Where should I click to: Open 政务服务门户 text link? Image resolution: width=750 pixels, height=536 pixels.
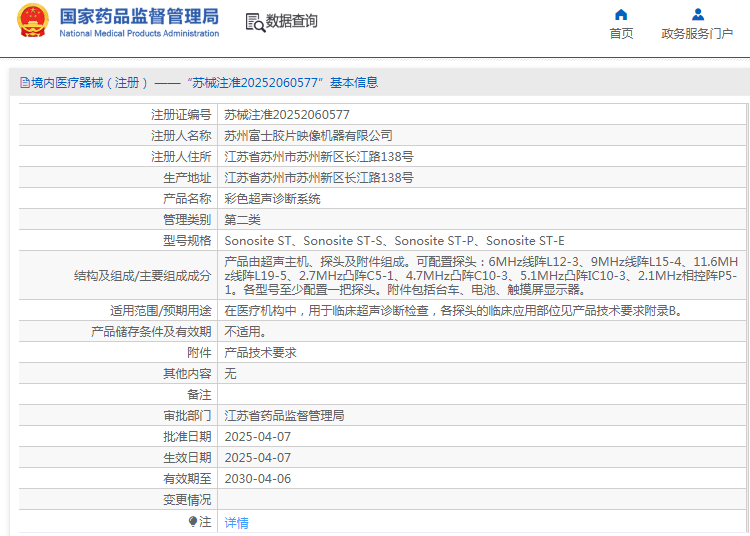pyautogui.click(x=697, y=33)
